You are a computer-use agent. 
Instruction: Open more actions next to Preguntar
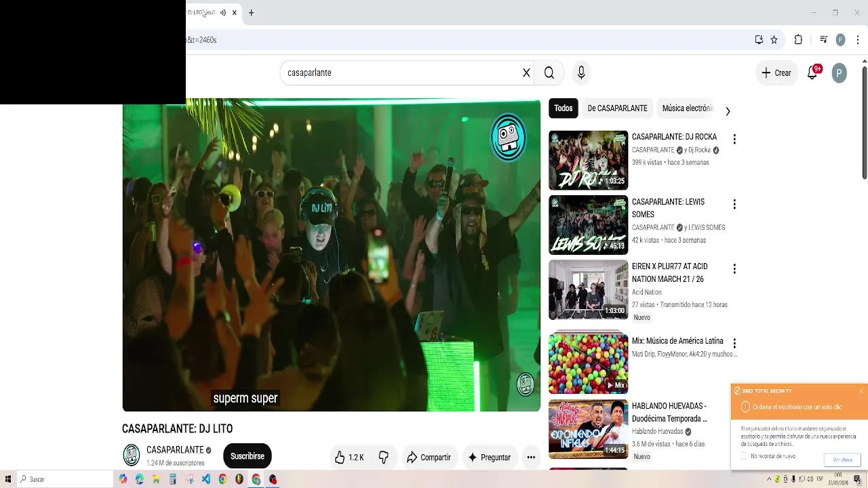point(531,457)
